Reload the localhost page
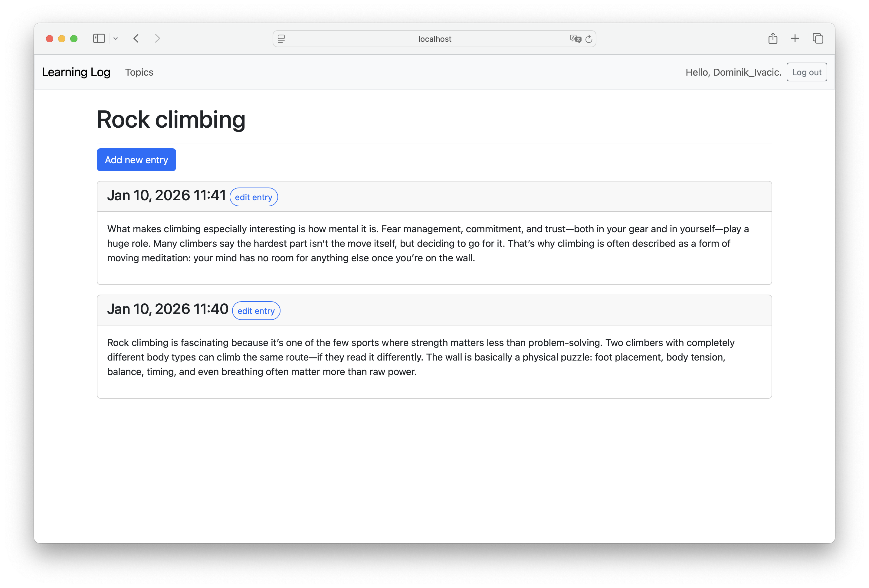The height and width of the screenshot is (588, 869). pos(589,38)
